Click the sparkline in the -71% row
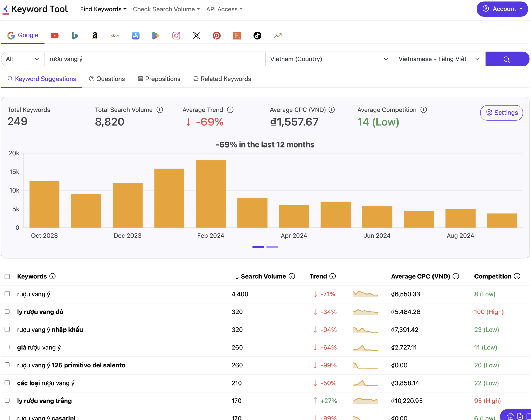 (x=366, y=294)
